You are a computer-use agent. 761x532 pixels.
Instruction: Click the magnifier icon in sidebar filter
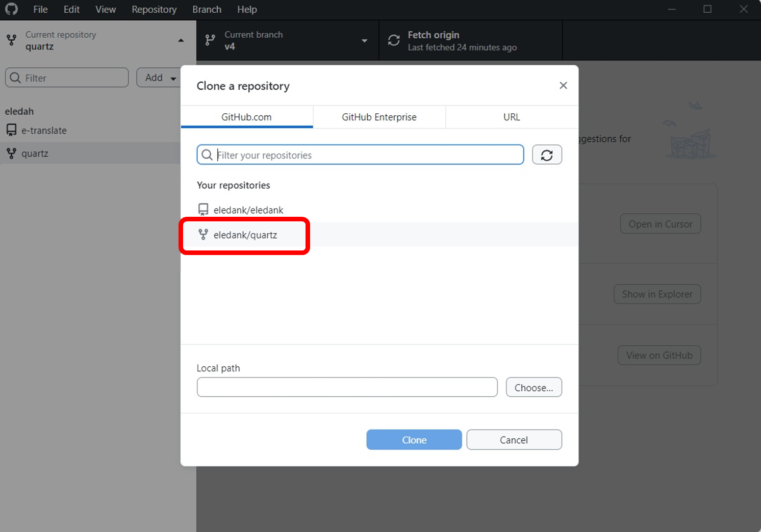point(15,78)
